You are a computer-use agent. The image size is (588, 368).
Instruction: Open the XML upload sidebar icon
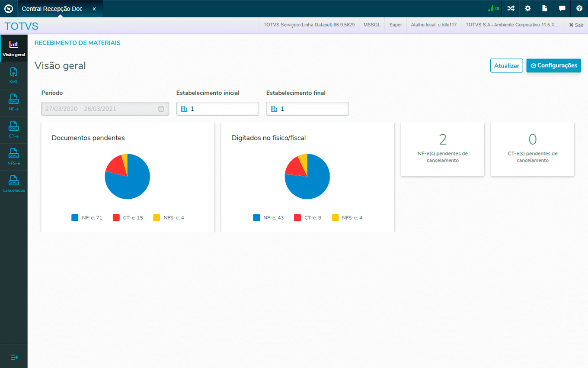pyautogui.click(x=13, y=75)
